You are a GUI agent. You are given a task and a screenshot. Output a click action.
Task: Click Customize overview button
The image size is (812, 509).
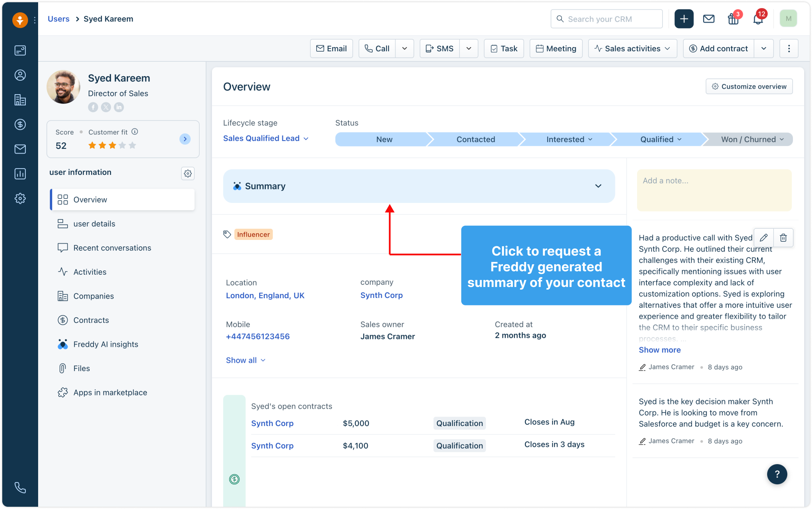749,86
